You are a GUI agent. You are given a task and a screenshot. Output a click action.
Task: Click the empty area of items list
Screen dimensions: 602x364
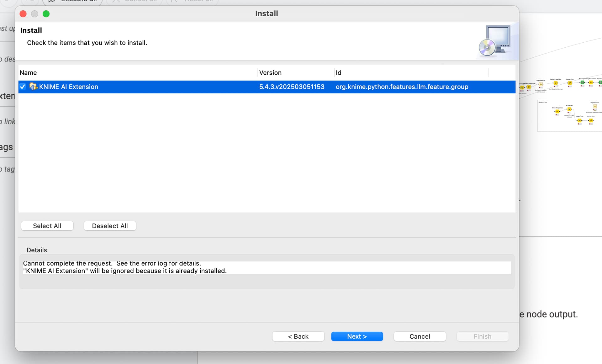click(267, 153)
